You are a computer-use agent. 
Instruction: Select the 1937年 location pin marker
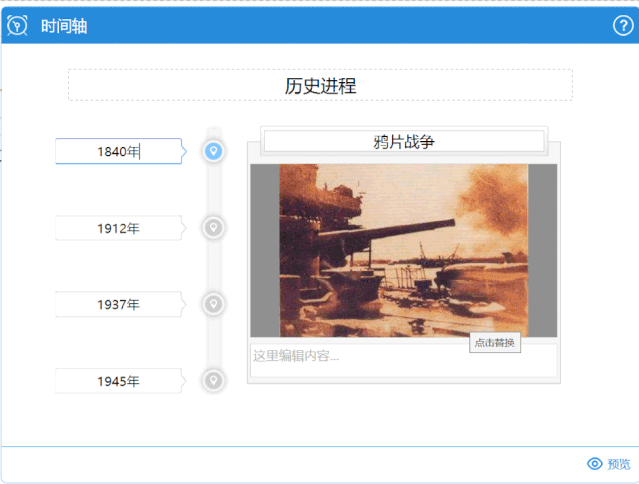click(212, 304)
